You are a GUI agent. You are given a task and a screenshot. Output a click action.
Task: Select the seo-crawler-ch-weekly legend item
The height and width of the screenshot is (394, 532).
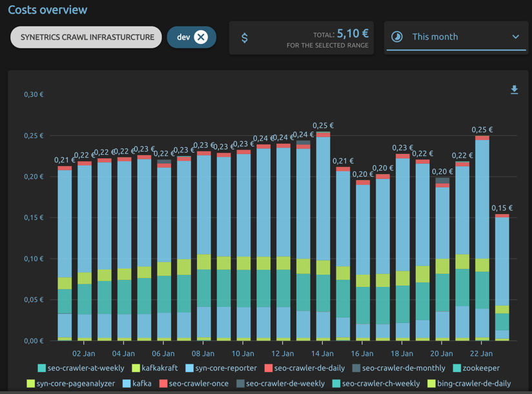(380, 383)
